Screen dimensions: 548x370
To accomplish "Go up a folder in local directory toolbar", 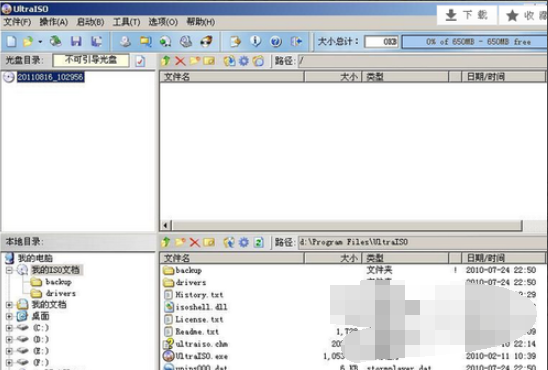I will (166, 242).
